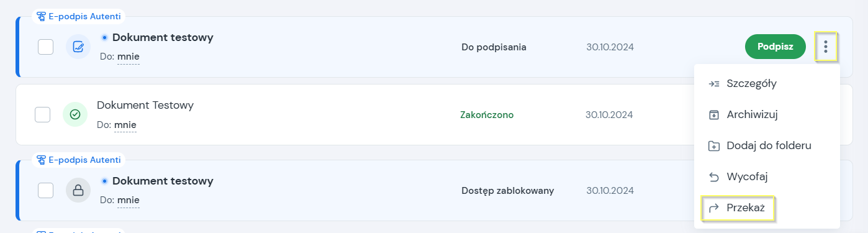Image resolution: width=868 pixels, height=233 pixels.
Task: Tick the checkbox of the first Dokument testowy
Action: pos(46,47)
